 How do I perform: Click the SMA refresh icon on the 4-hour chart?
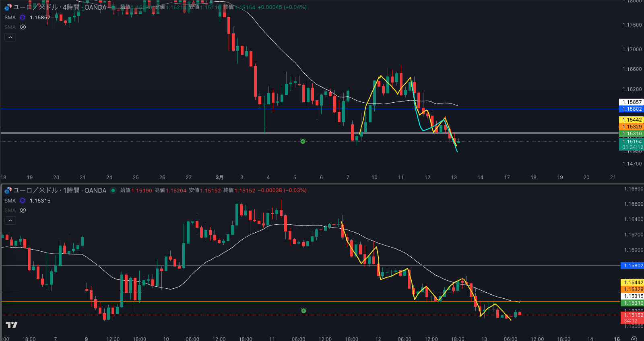pyautogui.click(x=23, y=17)
